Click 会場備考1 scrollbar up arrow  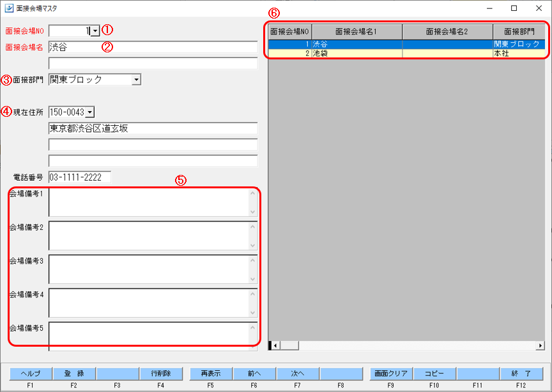(253, 193)
